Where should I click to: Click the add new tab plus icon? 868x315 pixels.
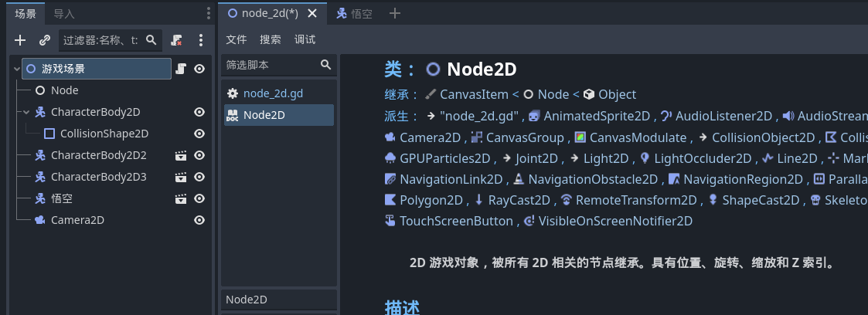click(395, 13)
